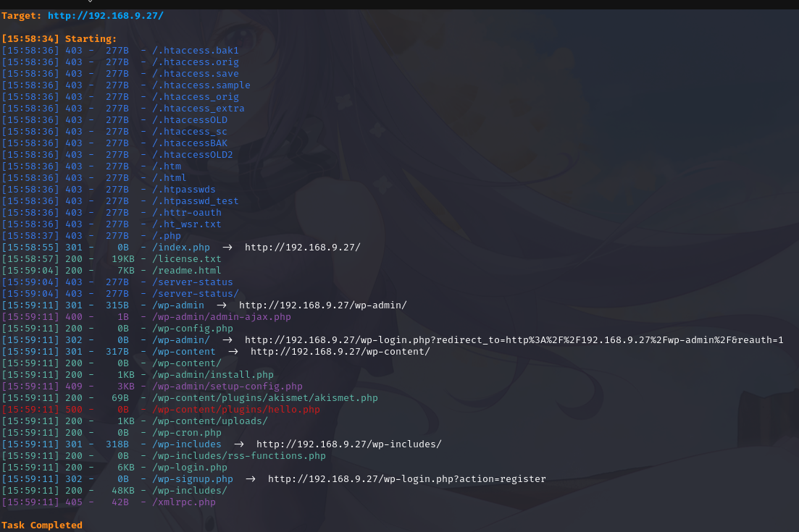Click the 7KB size value
Image resolution: width=799 pixels, height=532 pixels.
[126, 270]
